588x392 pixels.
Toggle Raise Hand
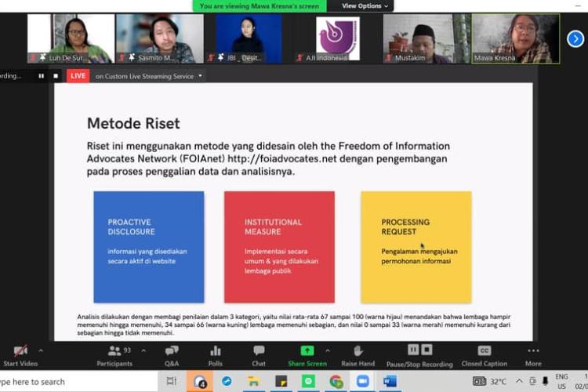358,354
